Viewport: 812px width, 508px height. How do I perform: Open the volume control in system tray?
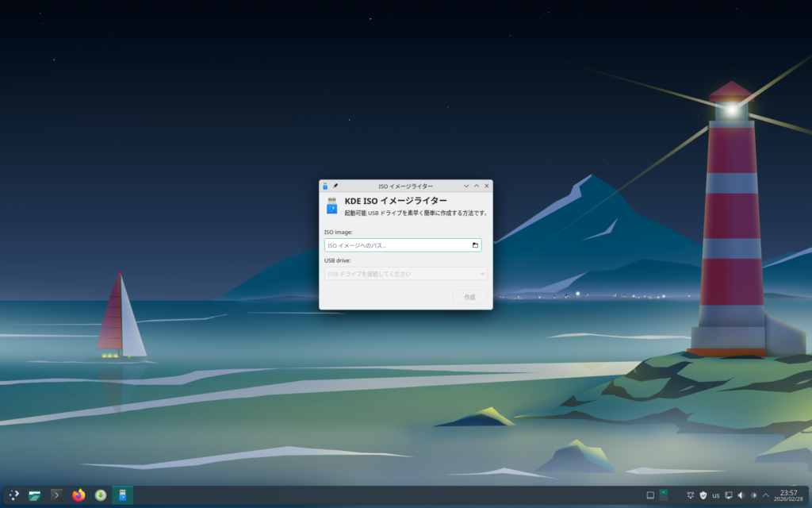741,495
